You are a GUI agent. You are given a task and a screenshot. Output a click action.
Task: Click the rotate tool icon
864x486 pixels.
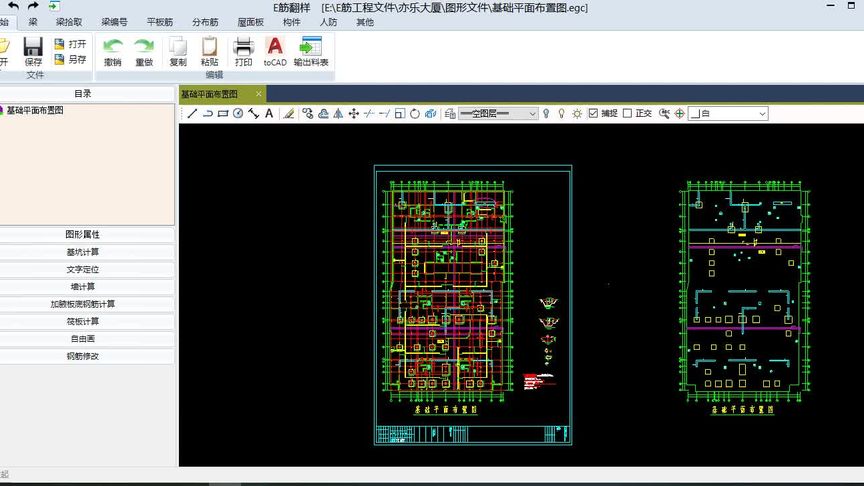[x=415, y=114]
